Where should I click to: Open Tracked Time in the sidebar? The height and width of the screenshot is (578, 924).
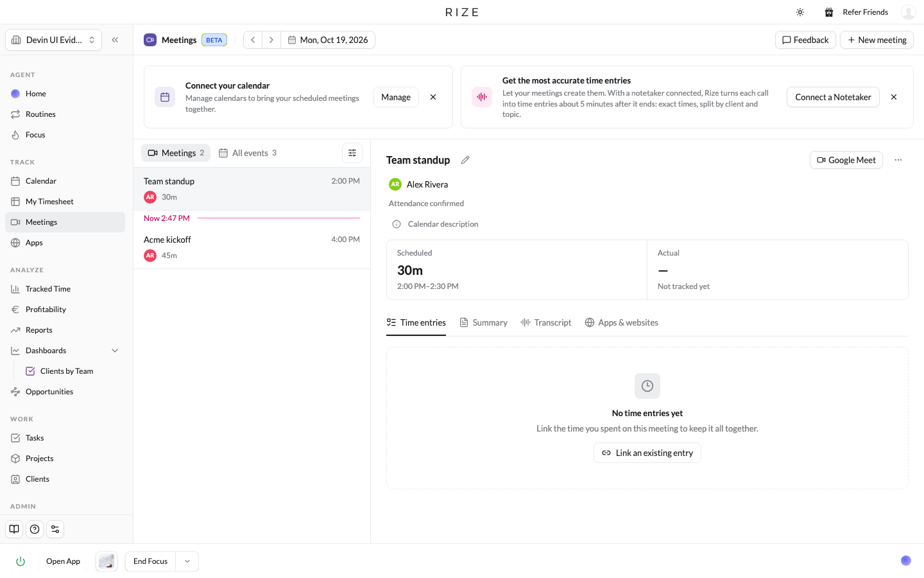pyautogui.click(x=65, y=289)
